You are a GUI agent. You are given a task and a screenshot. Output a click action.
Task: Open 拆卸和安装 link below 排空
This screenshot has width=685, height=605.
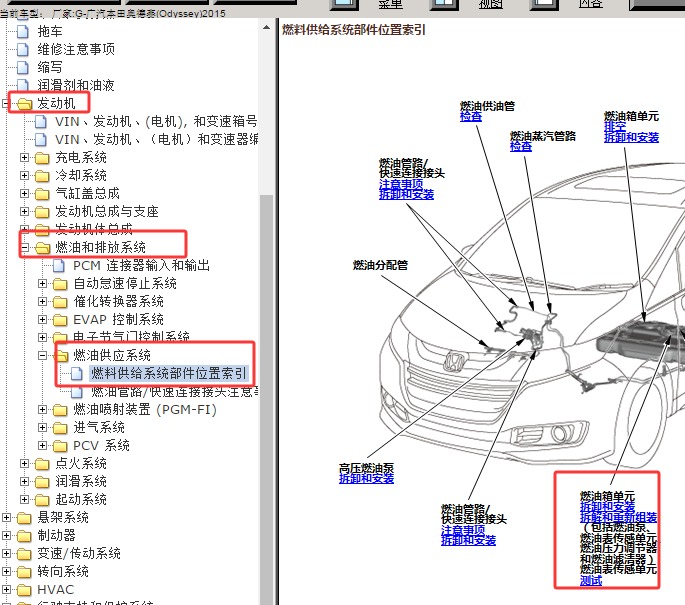pos(631,138)
